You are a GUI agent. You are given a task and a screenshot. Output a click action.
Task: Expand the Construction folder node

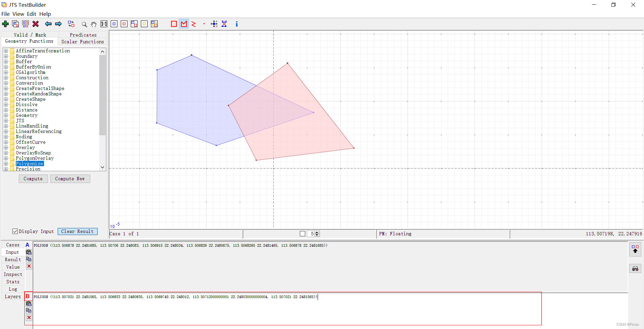tap(6, 78)
